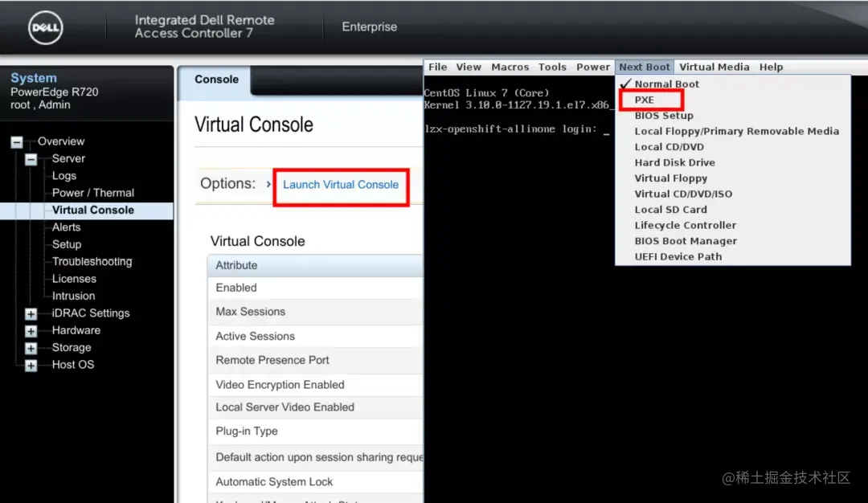
Task: Open the Tools menu
Action: tap(552, 67)
